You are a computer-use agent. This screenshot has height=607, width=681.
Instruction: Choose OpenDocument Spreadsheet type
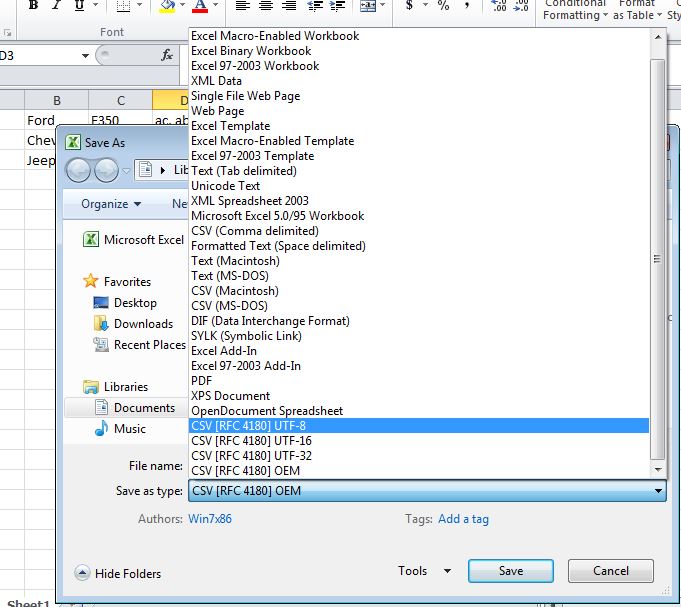(x=419, y=411)
